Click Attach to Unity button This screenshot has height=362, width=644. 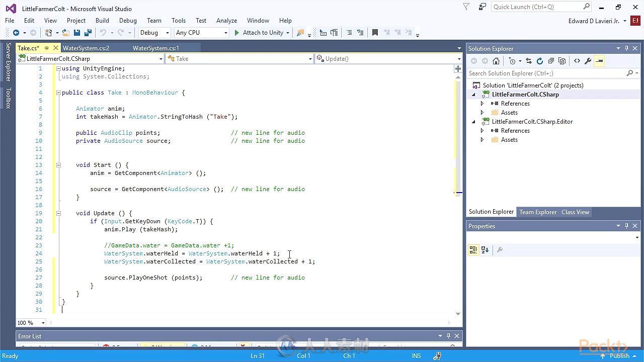tap(259, 33)
